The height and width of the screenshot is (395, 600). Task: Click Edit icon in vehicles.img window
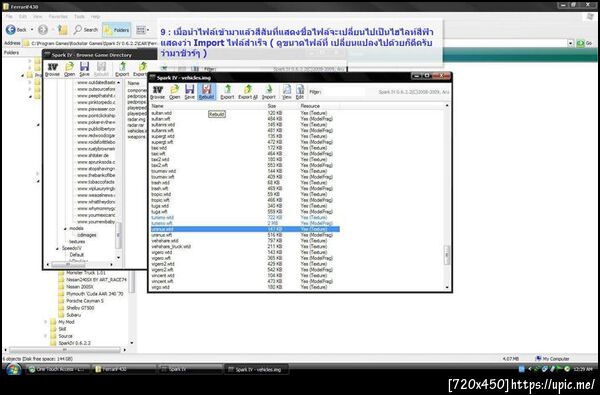point(300,92)
